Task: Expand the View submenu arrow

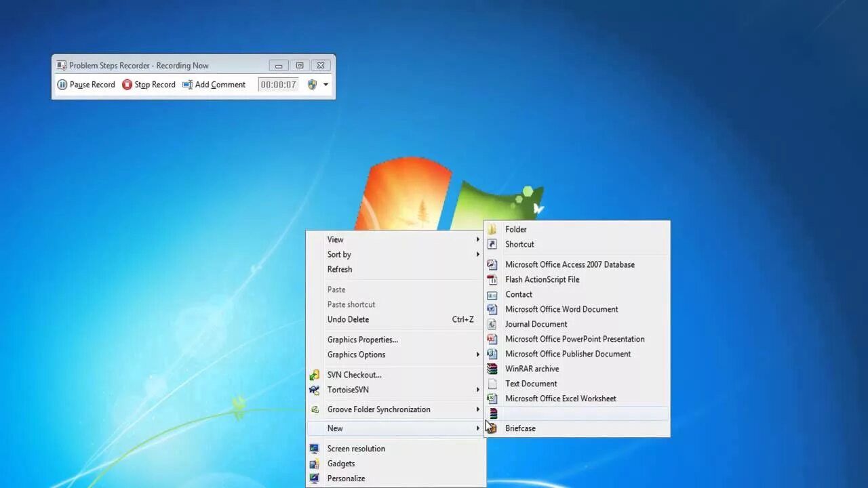Action: [477, 239]
